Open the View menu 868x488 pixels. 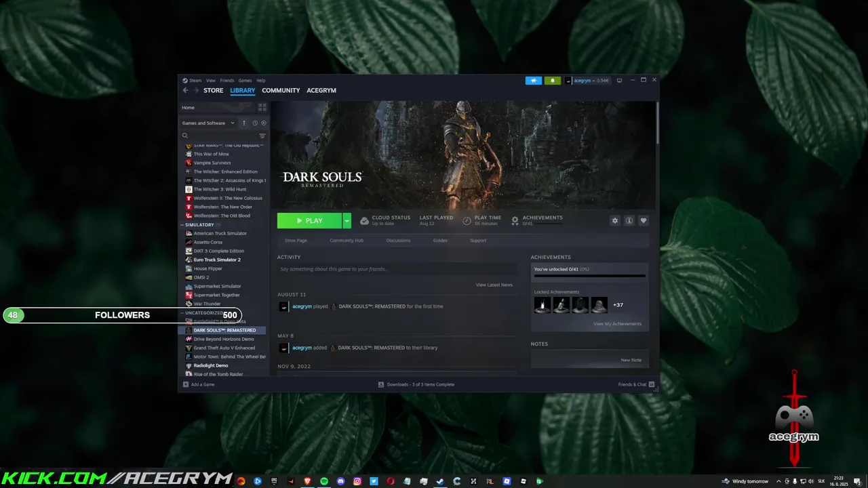coord(211,80)
